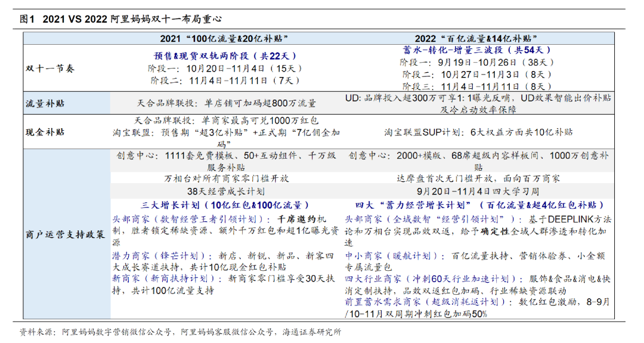Click text '大成长赛道扶持，共计10亿现金红包补贴'
The image size is (644, 343).
coord(199,267)
